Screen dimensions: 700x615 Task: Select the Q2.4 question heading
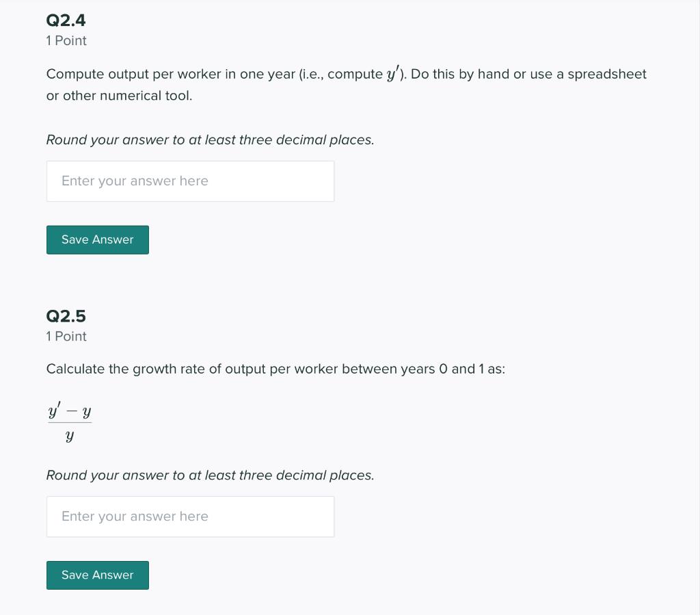tap(66, 21)
